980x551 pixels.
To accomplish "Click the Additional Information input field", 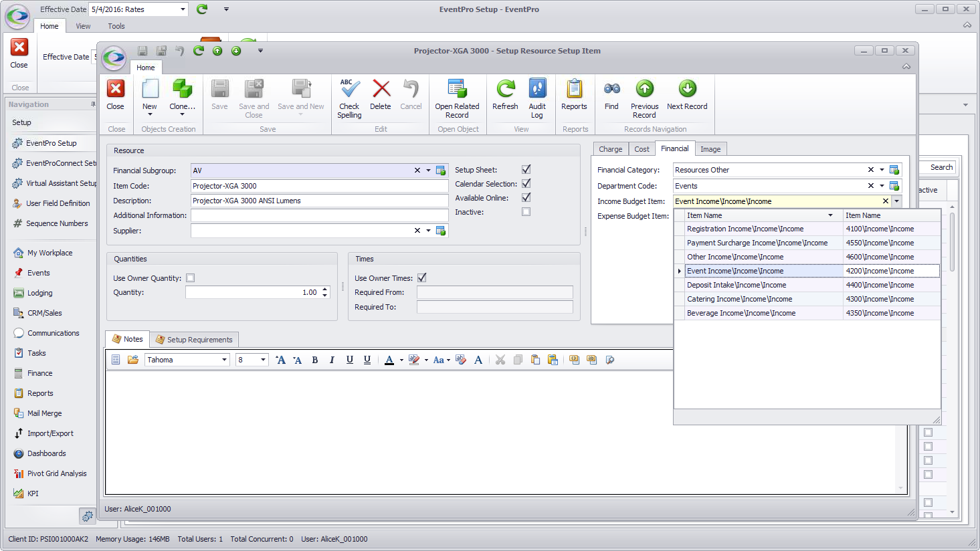I will pos(319,215).
